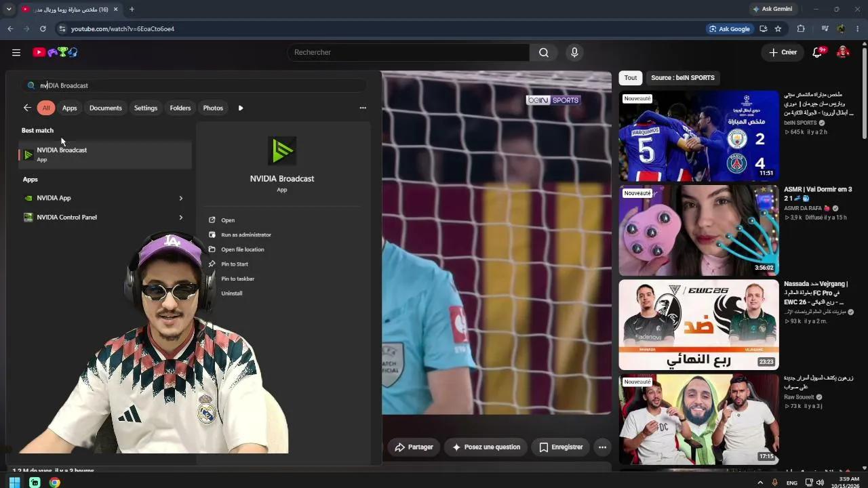
Task: Click the Windows search text box
Action: point(195,85)
